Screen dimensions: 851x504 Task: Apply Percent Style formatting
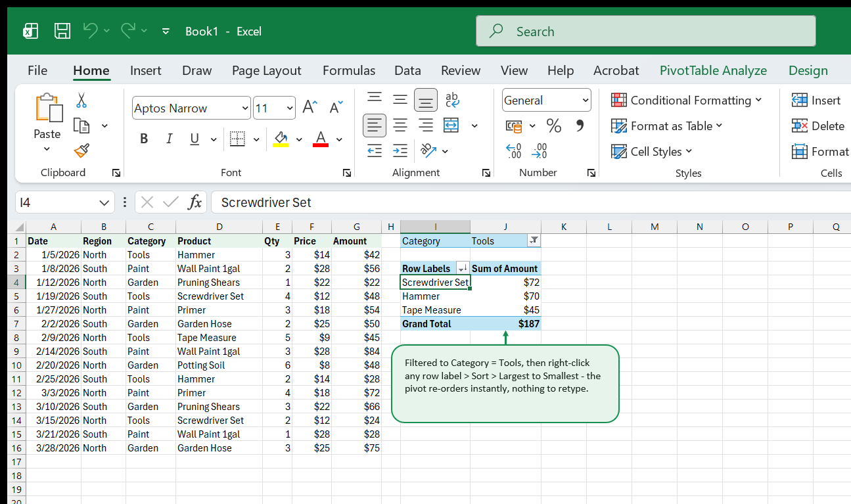[x=554, y=126]
